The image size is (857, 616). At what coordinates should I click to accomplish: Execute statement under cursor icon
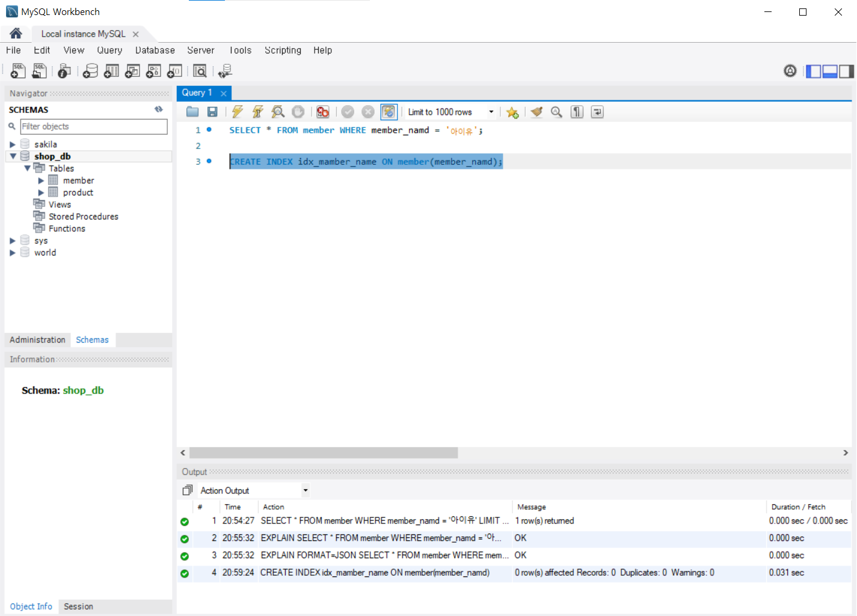pos(258,112)
